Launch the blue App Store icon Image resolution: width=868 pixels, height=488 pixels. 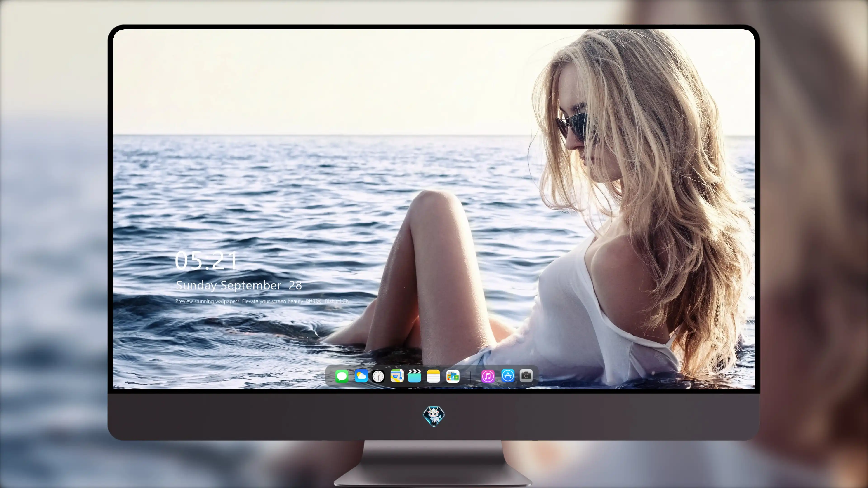coord(508,375)
